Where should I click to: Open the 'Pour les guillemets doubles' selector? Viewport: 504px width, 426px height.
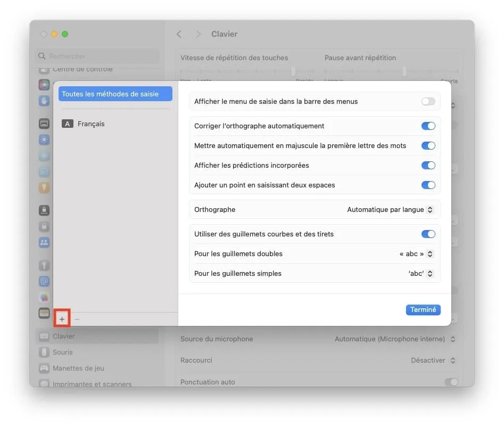[x=416, y=253]
